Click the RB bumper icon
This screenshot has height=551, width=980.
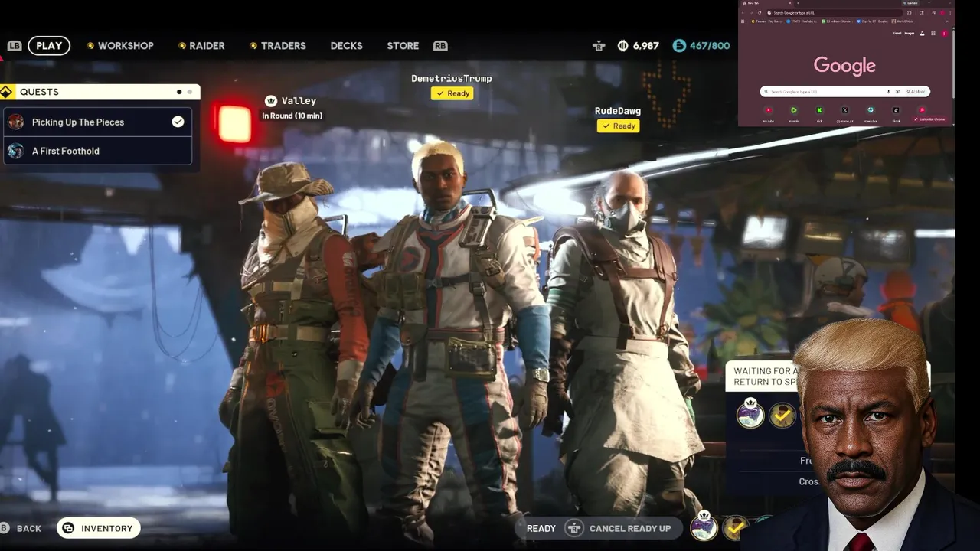pos(440,46)
